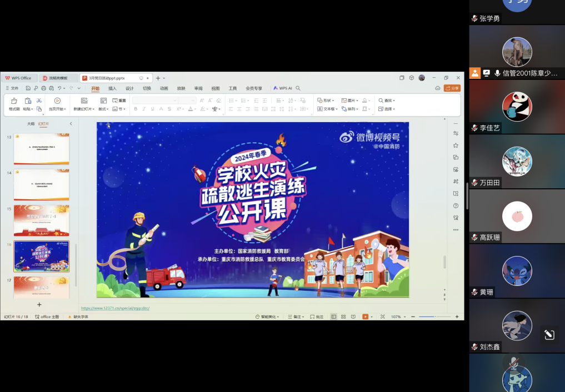The height and width of the screenshot is (392, 565).
Task: Open the Picture (图片) dropdown
Action: (x=350, y=100)
